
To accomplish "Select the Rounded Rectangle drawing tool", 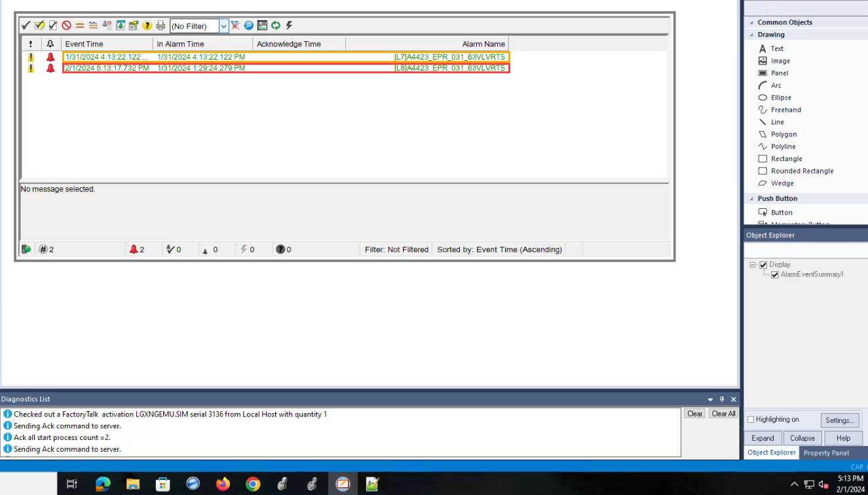I will (x=802, y=171).
